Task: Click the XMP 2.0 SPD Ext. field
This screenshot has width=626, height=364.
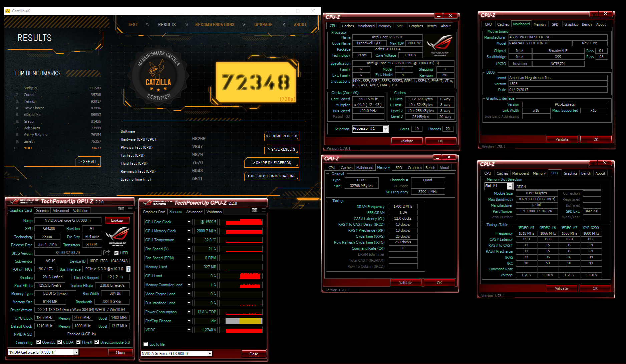Action: coord(592,211)
